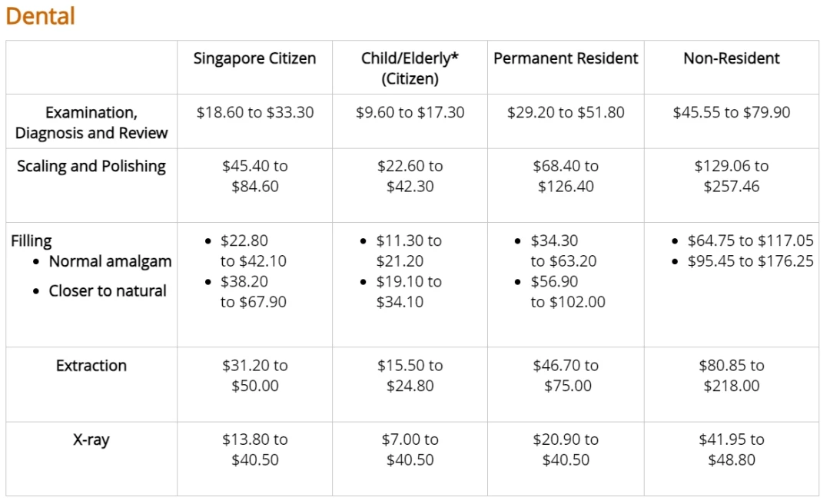Select the Closer to natural bullet item
This screenshot has width=830, height=504.
[x=108, y=291]
